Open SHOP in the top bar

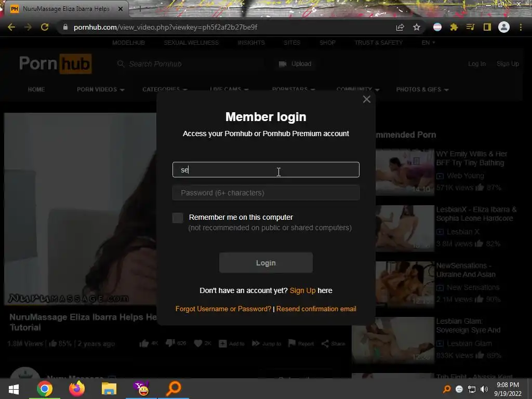pyautogui.click(x=327, y=43)
